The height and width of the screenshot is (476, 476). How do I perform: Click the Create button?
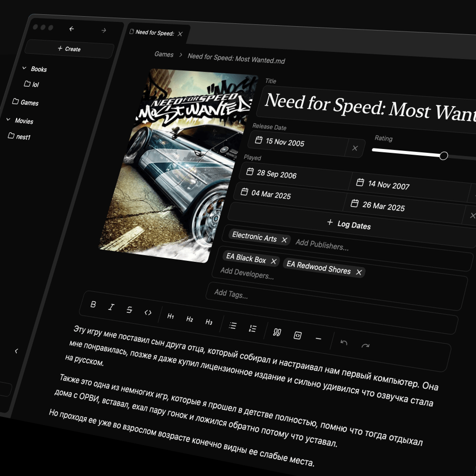69,49
